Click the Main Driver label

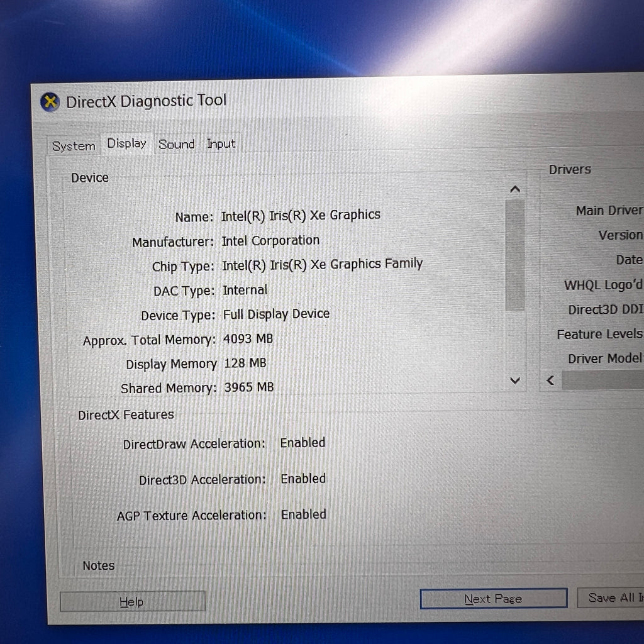coord(609,210)
